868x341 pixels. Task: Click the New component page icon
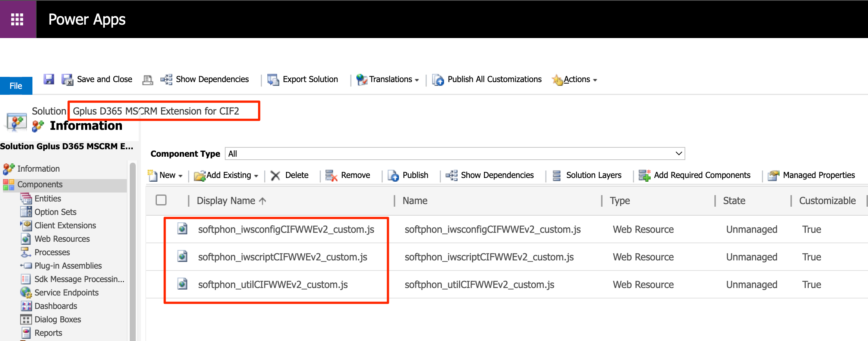(x=152, y=175)
